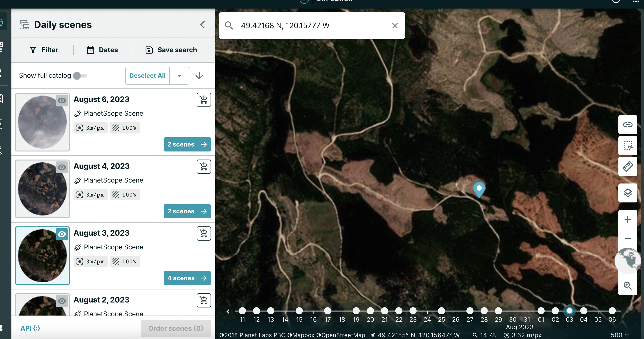The image size is (644, 339).
Task: Select timeline date 19
Action: coord(356,311)
